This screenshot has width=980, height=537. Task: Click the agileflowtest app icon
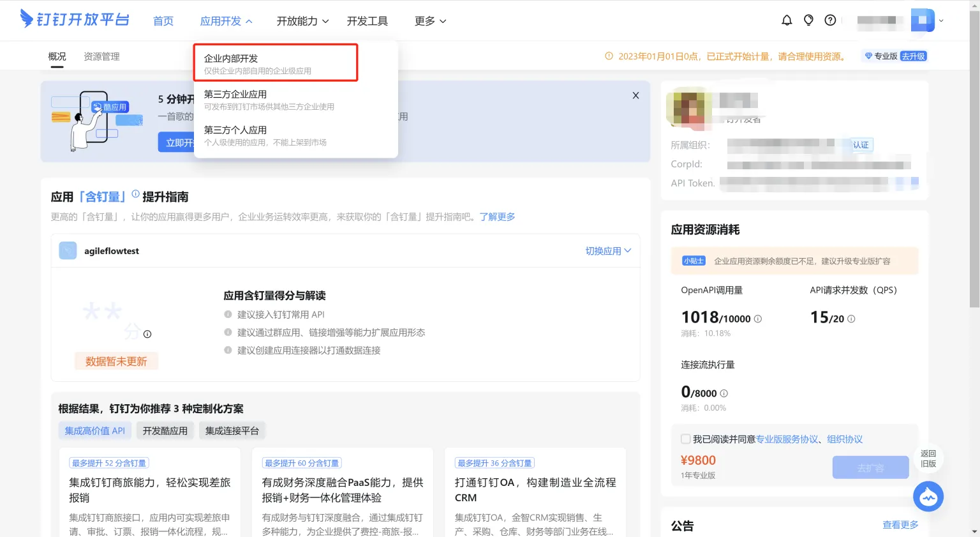coord(68,251)
